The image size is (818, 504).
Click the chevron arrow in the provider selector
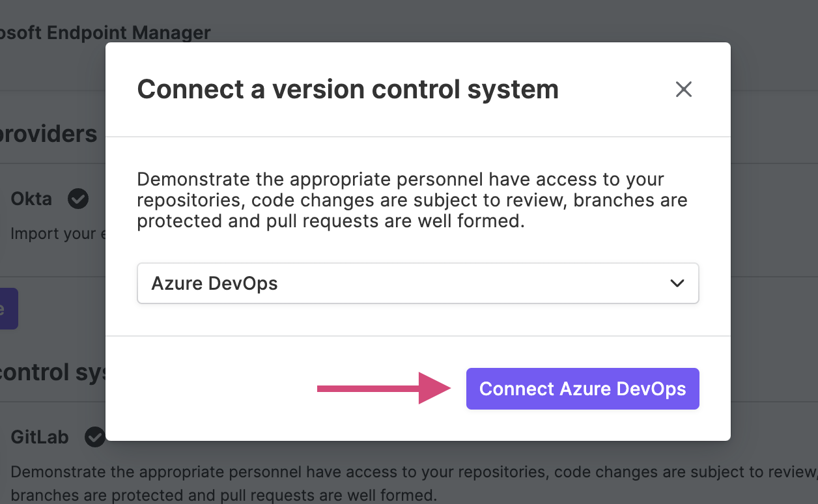click(x=677, y=283)
